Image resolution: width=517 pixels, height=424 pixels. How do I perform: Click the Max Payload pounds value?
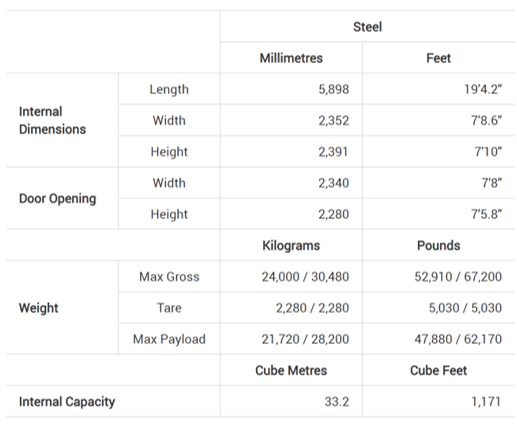[458, 339]
